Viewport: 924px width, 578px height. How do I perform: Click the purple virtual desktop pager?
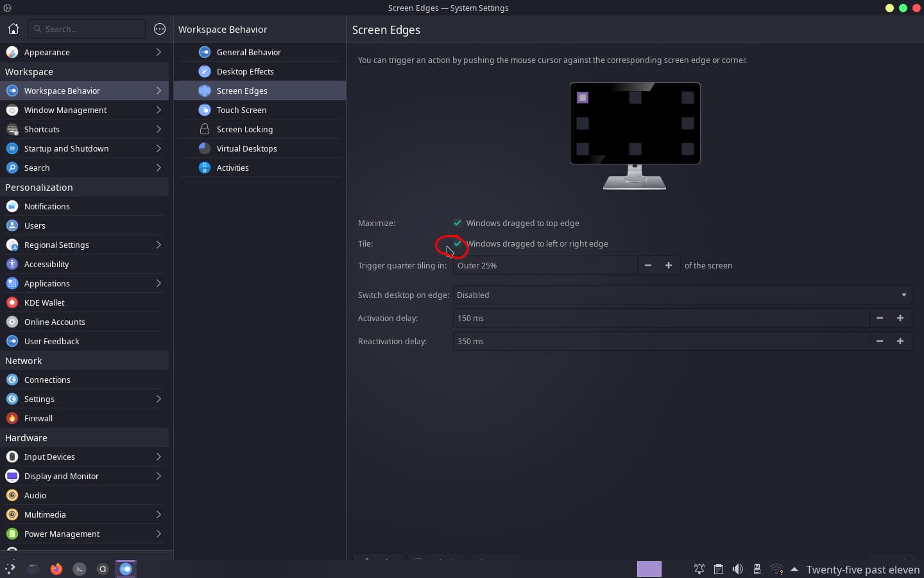pyautogui.click(x=649, y=569)
